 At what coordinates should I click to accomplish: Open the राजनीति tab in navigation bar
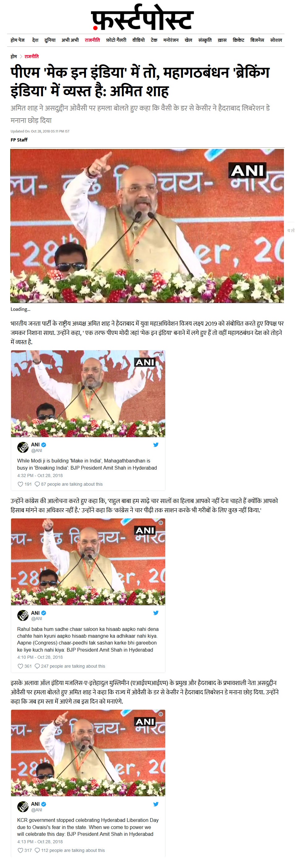tap(92, 40)
